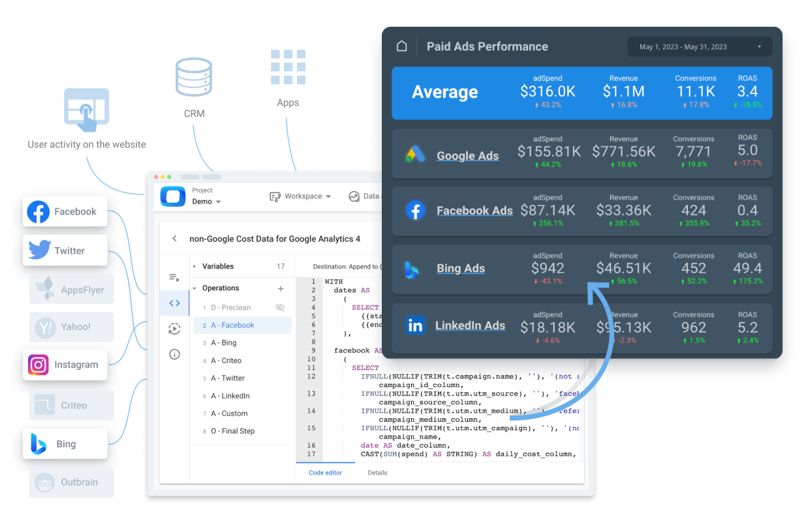This screenshot has height=532, width=808.
Task: Select the A - Facebook operation
Action: pos(243,325)
